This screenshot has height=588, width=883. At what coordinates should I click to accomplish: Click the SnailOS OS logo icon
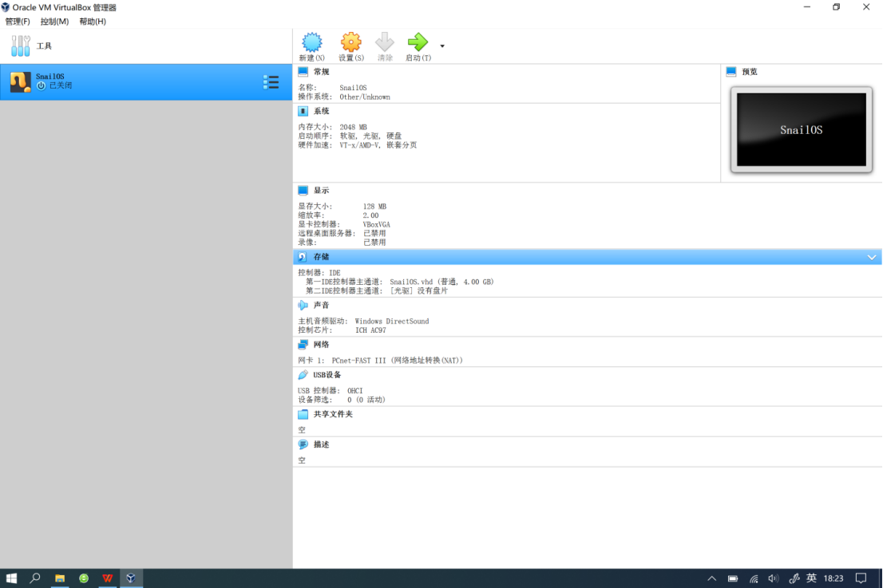click(x=20, y=82)
